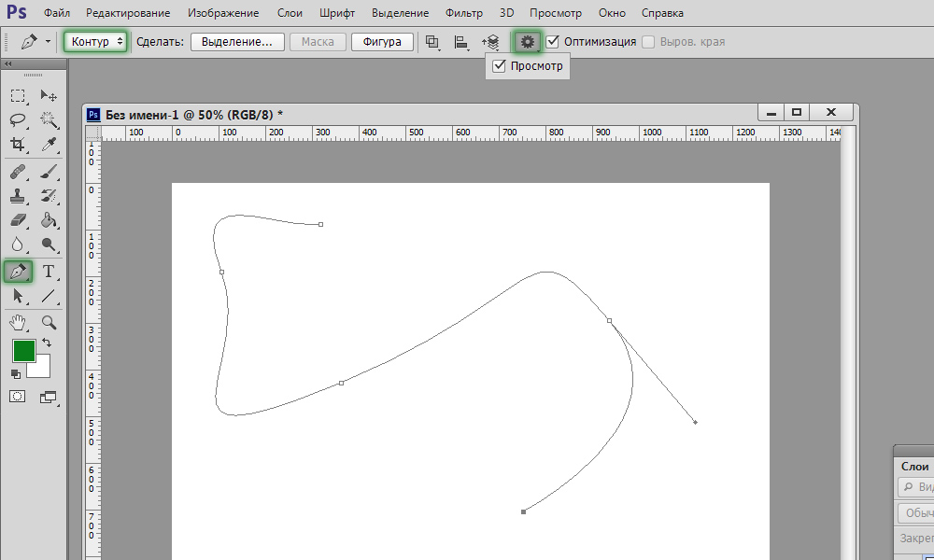934x560 pixels.
Task: Select the Lasso tool
Action: (x=18, y=119)
